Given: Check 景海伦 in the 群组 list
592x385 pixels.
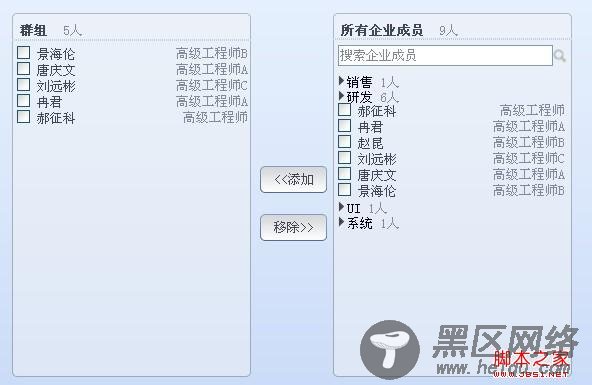Looking at the screenshot, I should click(23, 52).
